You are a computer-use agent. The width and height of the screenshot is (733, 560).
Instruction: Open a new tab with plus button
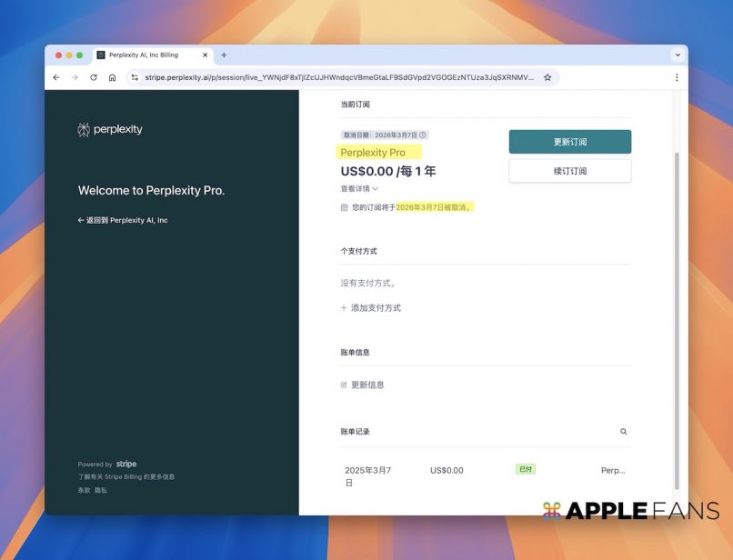(x=224, y=55)
